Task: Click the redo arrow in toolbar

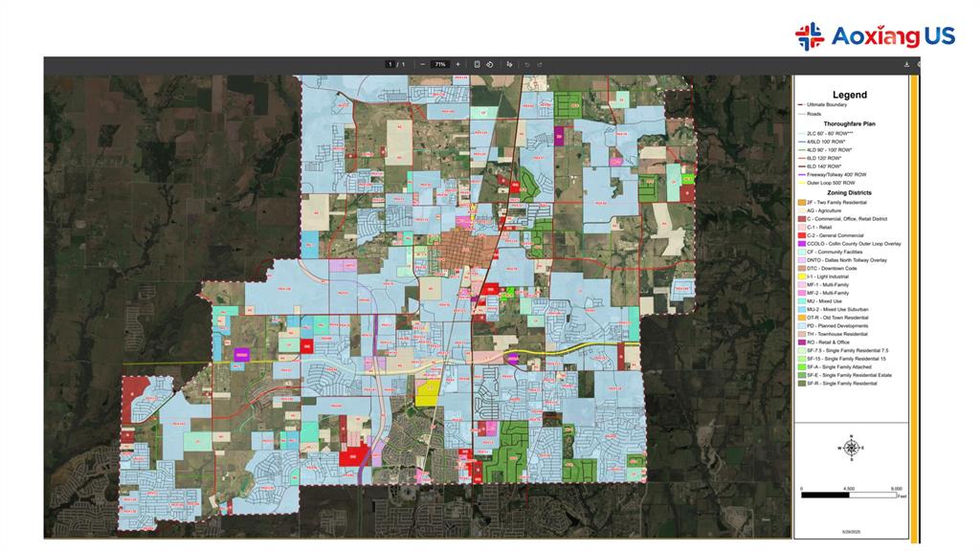Action: pyautogui.click(x=540, y=64)
